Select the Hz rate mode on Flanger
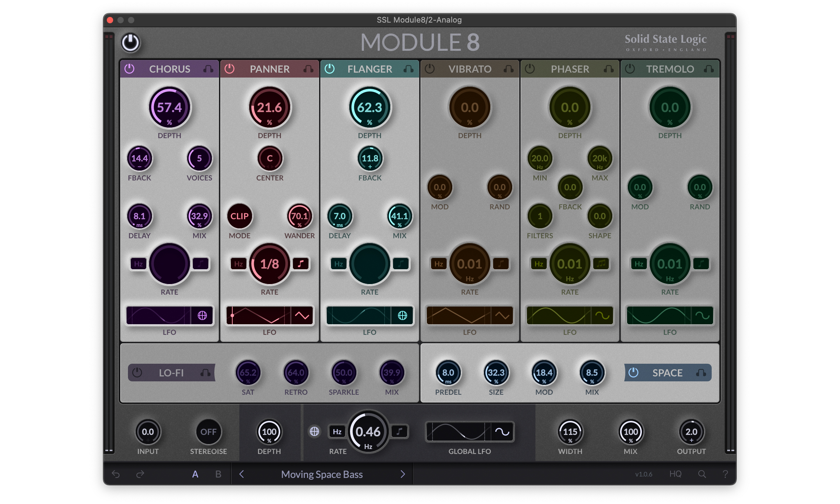Viewport: 840px width, 504px height. click(339, 264)
